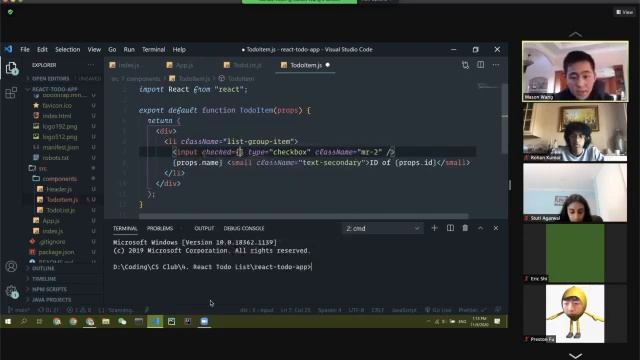This screenshot has width=640, height=360.
Task: Expand the OPEN EDITORS section
Action: [x=63, y=78]
